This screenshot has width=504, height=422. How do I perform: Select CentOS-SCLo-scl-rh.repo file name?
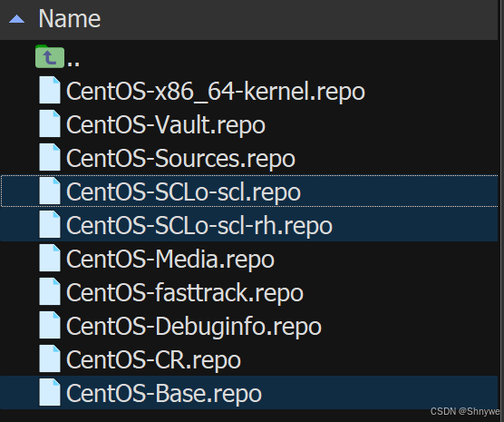click(199, 226)
